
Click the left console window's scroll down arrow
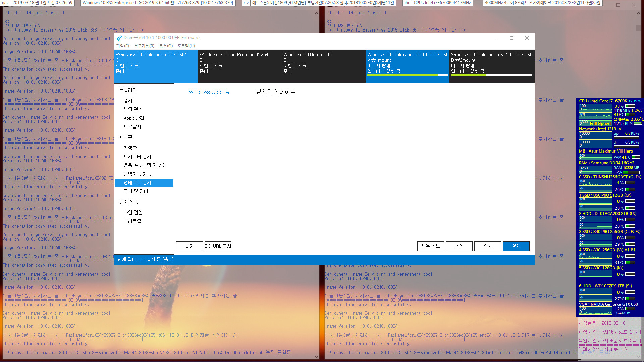click(x=316, y=357)
